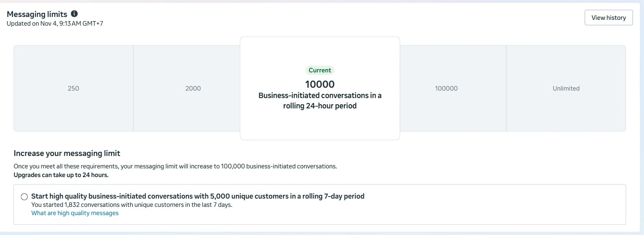Open View history
The height and width of the screenshot is (235, 644).
click(x=608, y=18)
